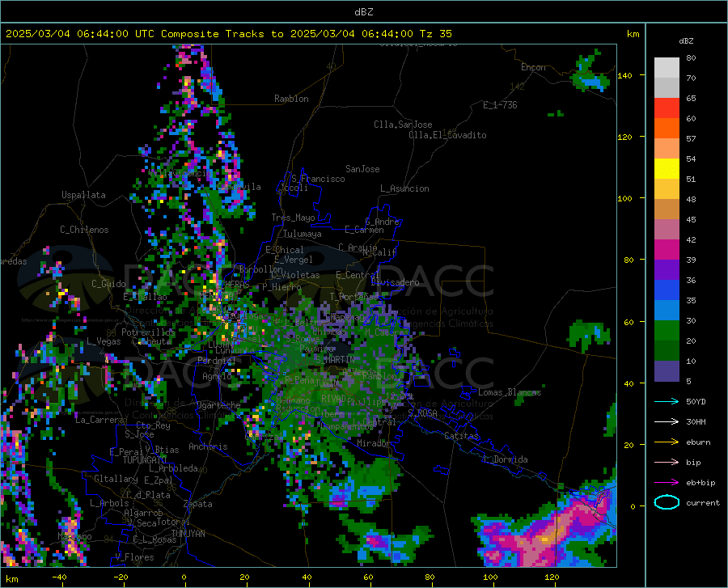Click the timestamp Composite Tracks header text
This screenshot has width=728, height=588.
(x=228, y=34)
